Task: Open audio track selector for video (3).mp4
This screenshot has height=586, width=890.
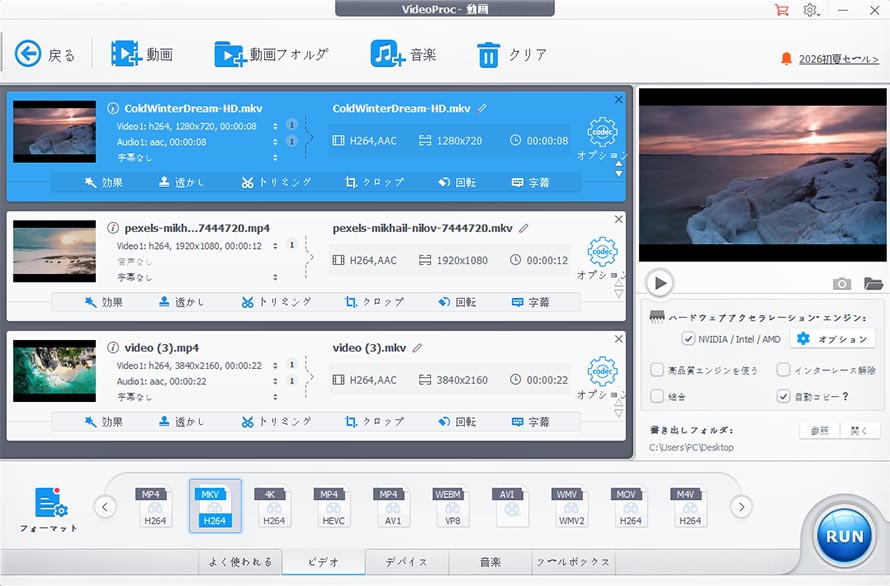Action: click(275, 382)
